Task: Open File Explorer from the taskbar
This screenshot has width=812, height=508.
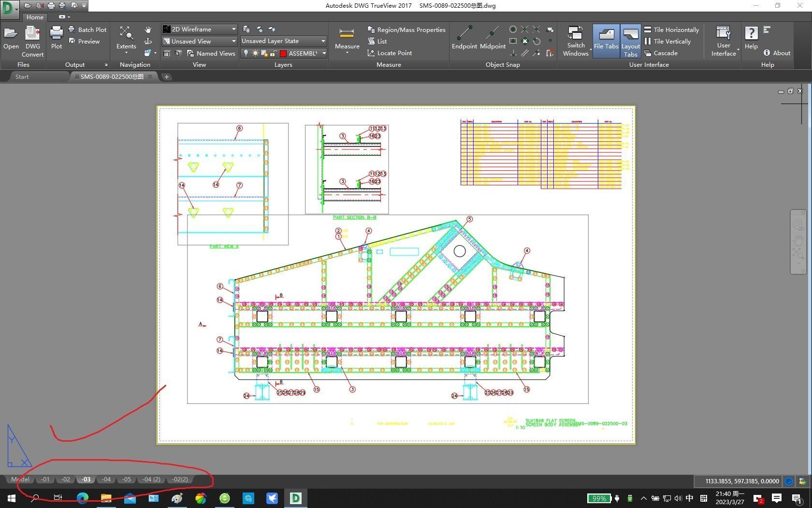Action: (x=106, y=498)
